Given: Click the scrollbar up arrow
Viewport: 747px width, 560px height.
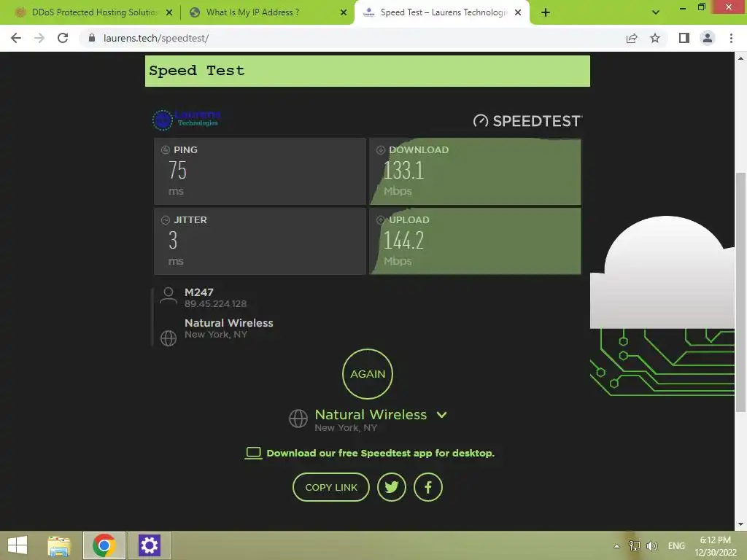Looking at the screenshot, I should click(741, 58).
